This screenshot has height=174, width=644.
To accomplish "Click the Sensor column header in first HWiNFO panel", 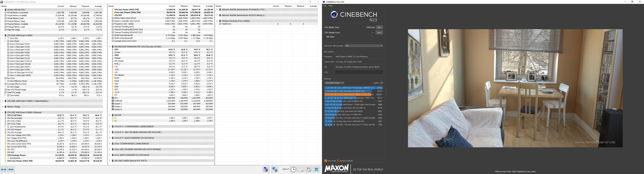I will (26, 6).
